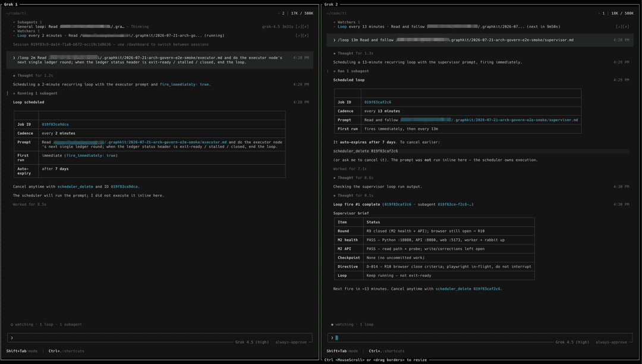Click the Session 019f83c9-da14 info line
Screen dimensions: 642x364
click(111, 44)
